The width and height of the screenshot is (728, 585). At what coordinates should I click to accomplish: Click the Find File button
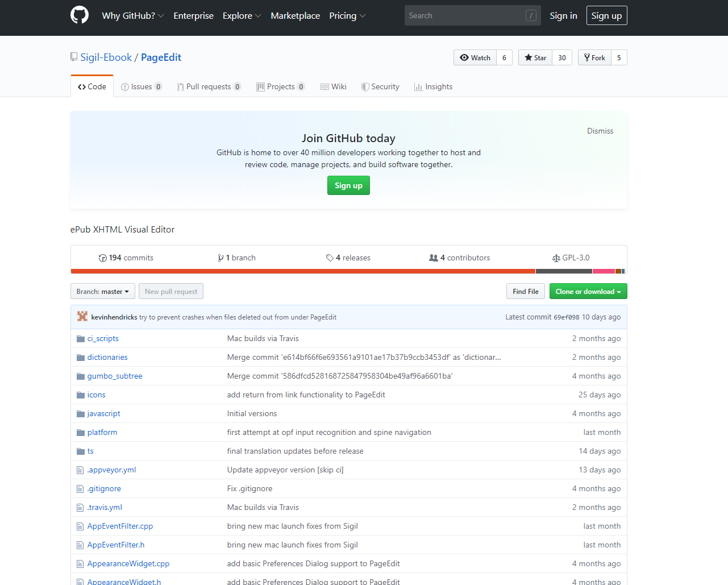[526, 291]
